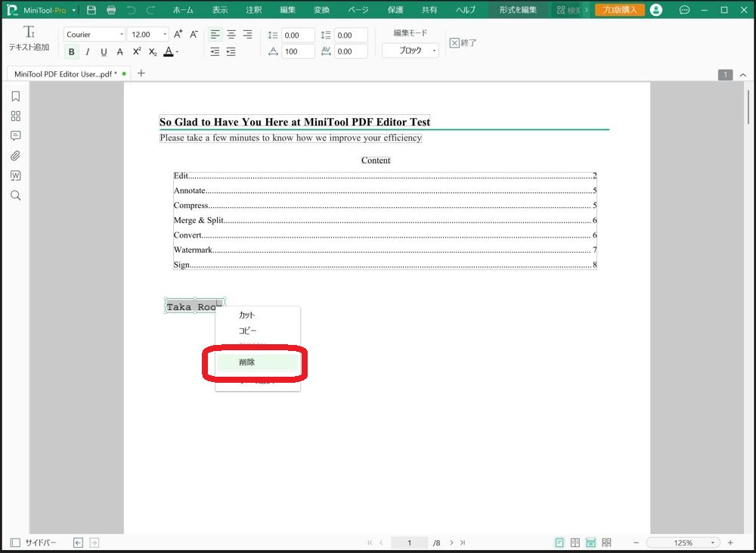This screenshot has width=756, height=553.
Task: Open the 表示 (View) menu tab
Action: coord(220,10)
